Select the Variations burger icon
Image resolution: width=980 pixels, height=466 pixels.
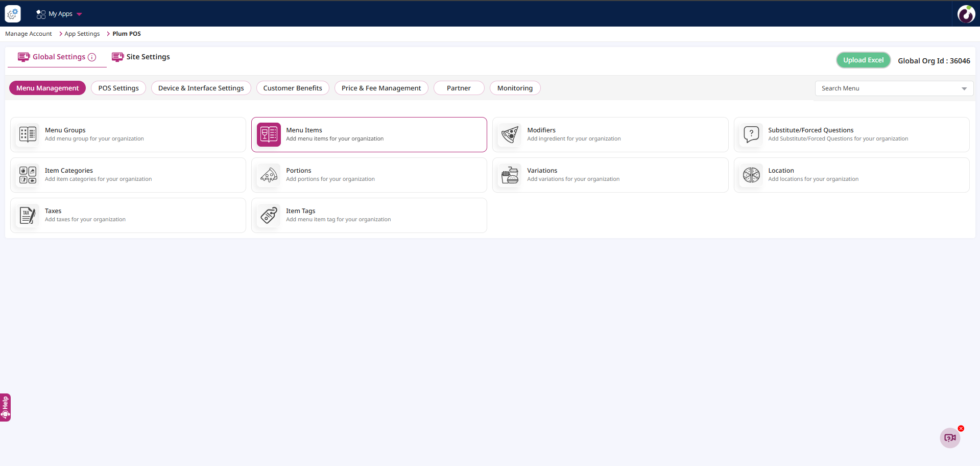(510, 175)
